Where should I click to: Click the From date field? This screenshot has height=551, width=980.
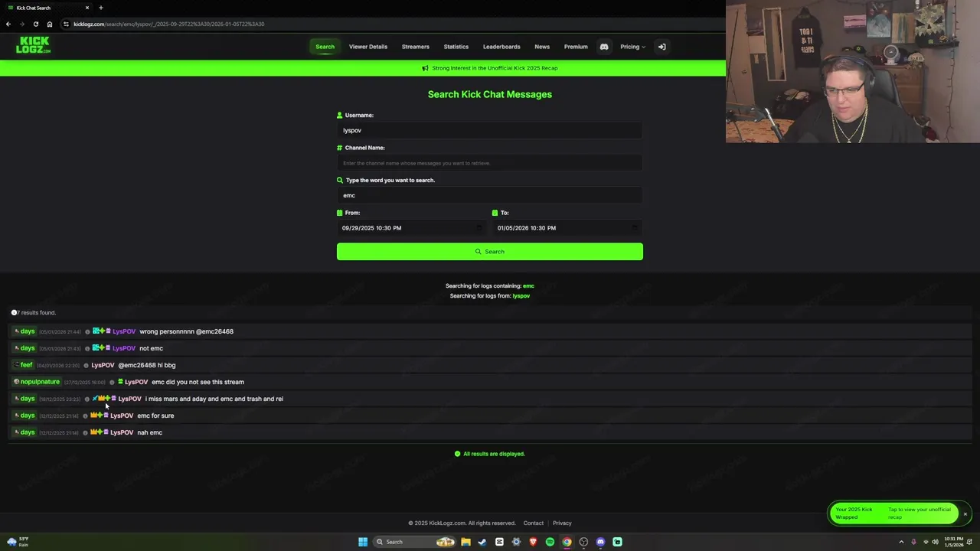click(412, 228)
